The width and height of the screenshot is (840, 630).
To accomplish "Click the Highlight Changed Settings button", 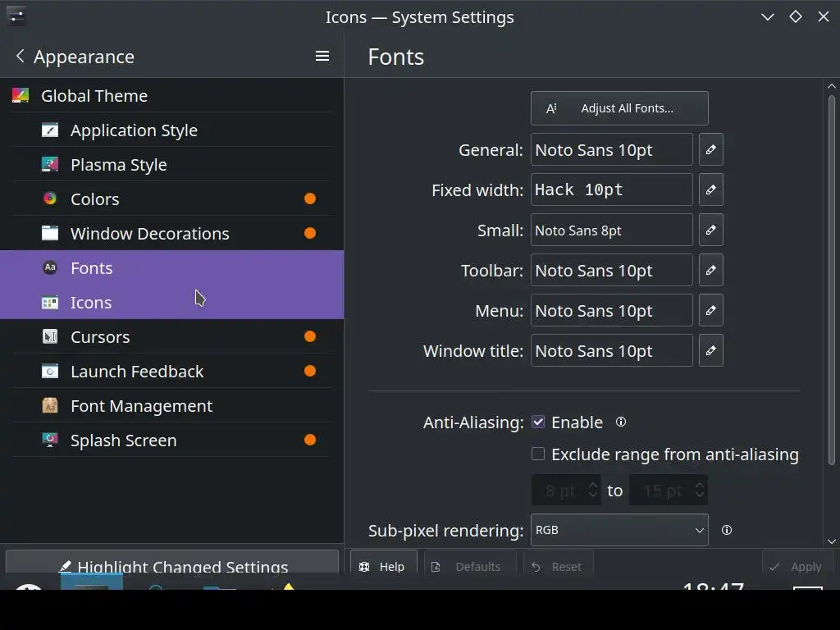I will point(172,565).
